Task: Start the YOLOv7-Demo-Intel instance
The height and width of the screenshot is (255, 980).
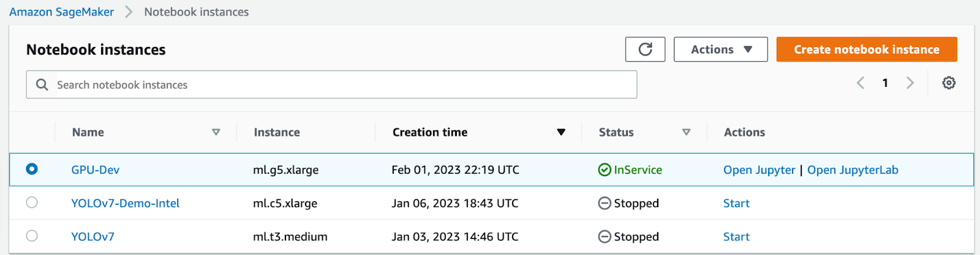Action: (x=736, y=203)
